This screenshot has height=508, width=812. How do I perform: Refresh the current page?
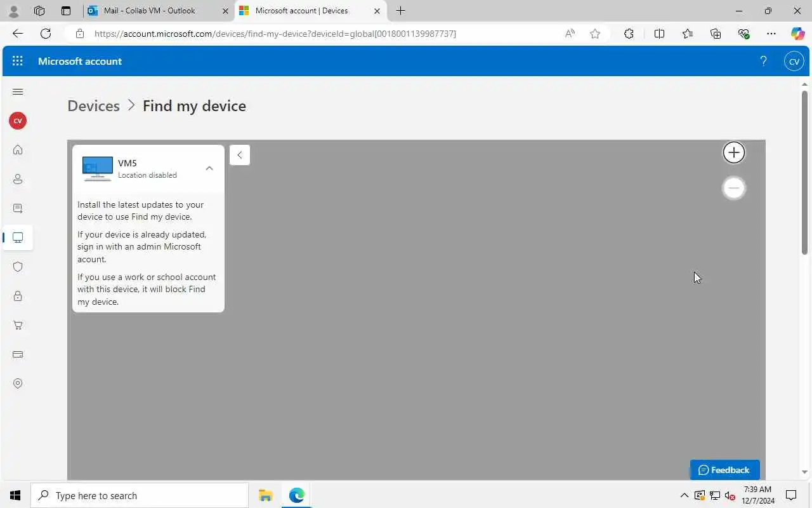click(46, 34)
